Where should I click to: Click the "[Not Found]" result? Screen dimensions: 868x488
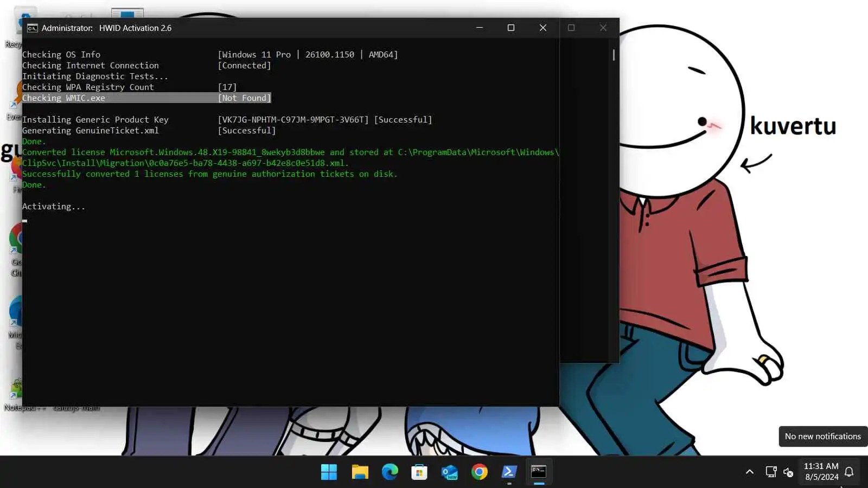244,98
